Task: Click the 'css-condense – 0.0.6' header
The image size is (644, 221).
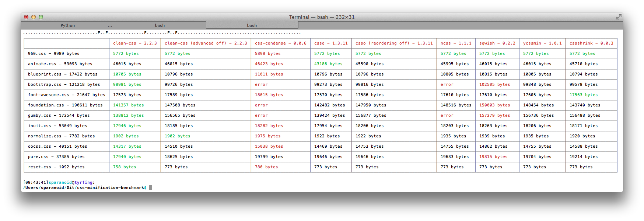Action: (280, 43)
